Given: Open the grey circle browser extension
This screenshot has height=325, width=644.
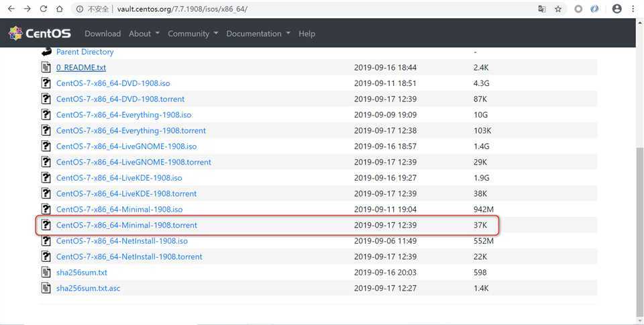Looking at the screenshot, I should (578, 9).
